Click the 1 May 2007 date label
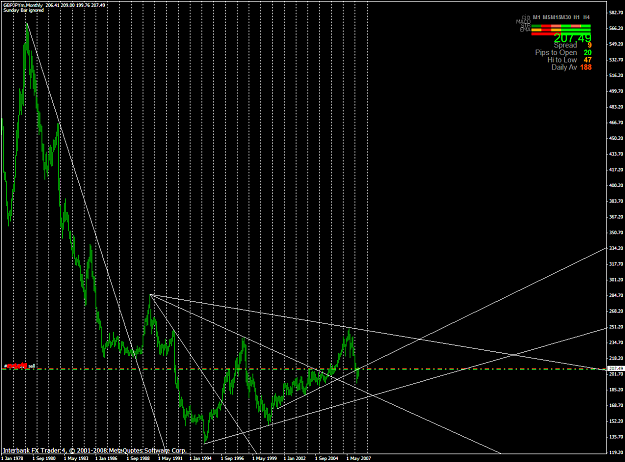This screenshot has height=462, width=625. 359,458
